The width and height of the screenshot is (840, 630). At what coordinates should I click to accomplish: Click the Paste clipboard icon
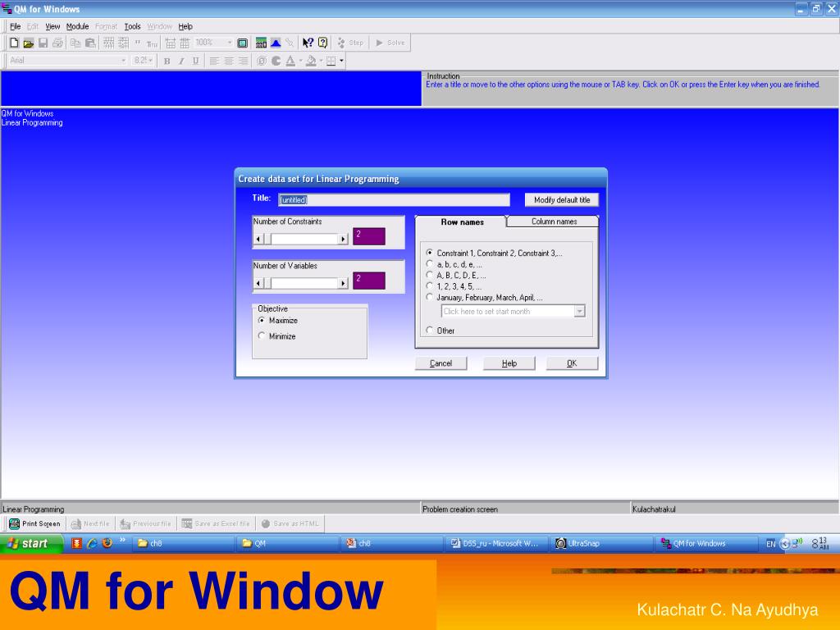tap(90, 43)
